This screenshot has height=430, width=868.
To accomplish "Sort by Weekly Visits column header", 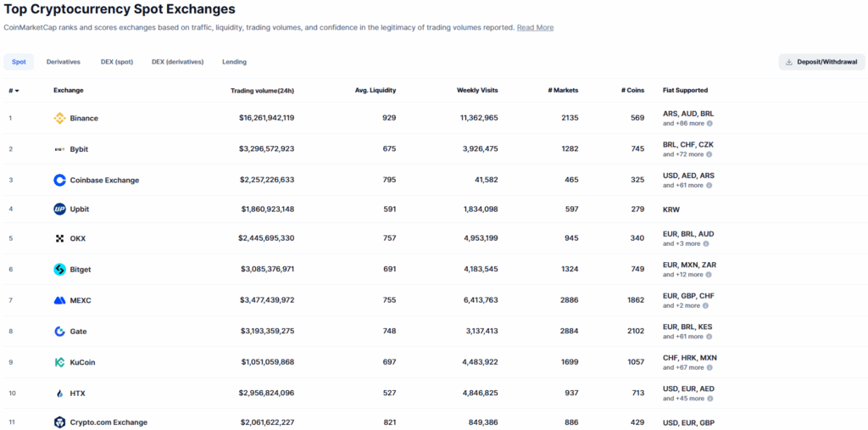I will (x=477, y=90).
